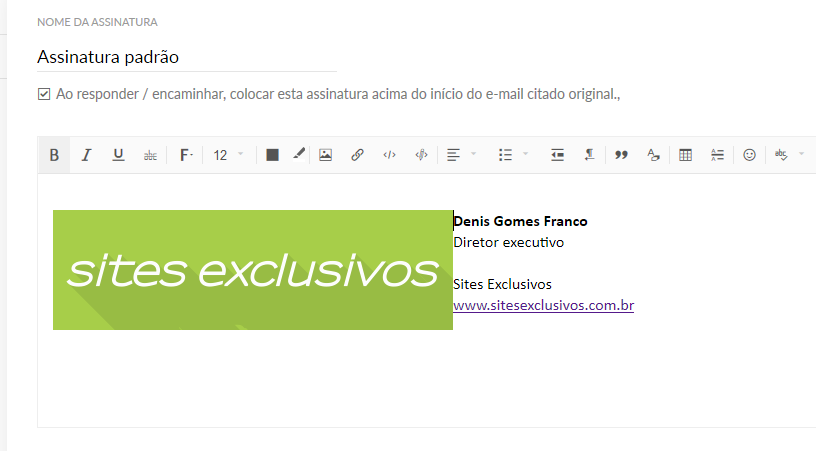This screenshot has height=451, width=816.
Task: Select the sites exclusivos logo image
Action: 253,270
